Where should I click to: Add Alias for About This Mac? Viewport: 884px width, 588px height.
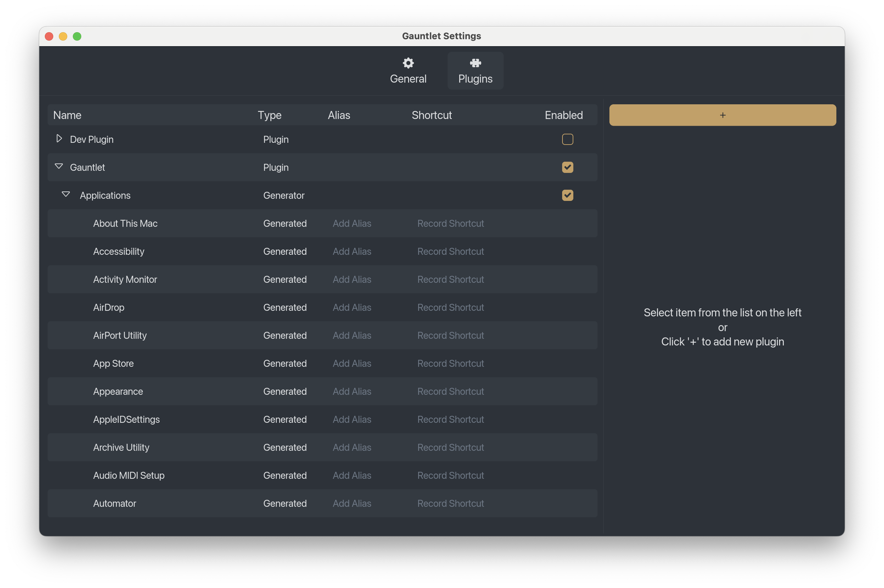point(352,224)
